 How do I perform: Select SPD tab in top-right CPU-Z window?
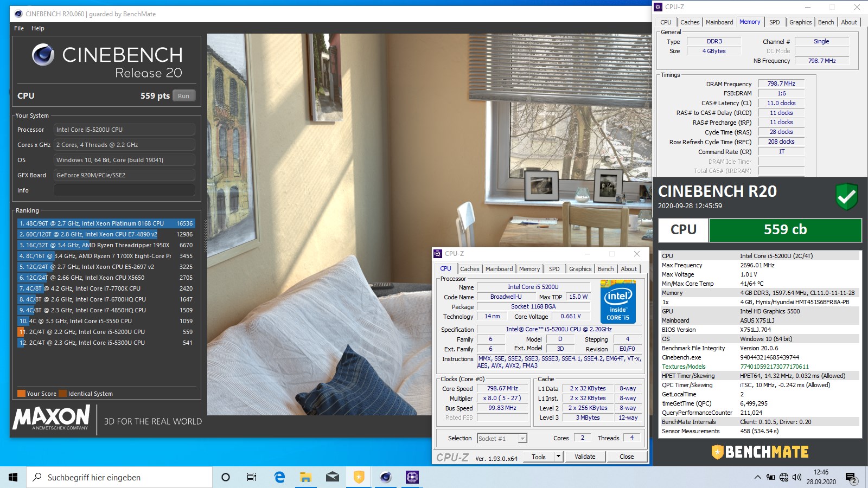(775, 22)
